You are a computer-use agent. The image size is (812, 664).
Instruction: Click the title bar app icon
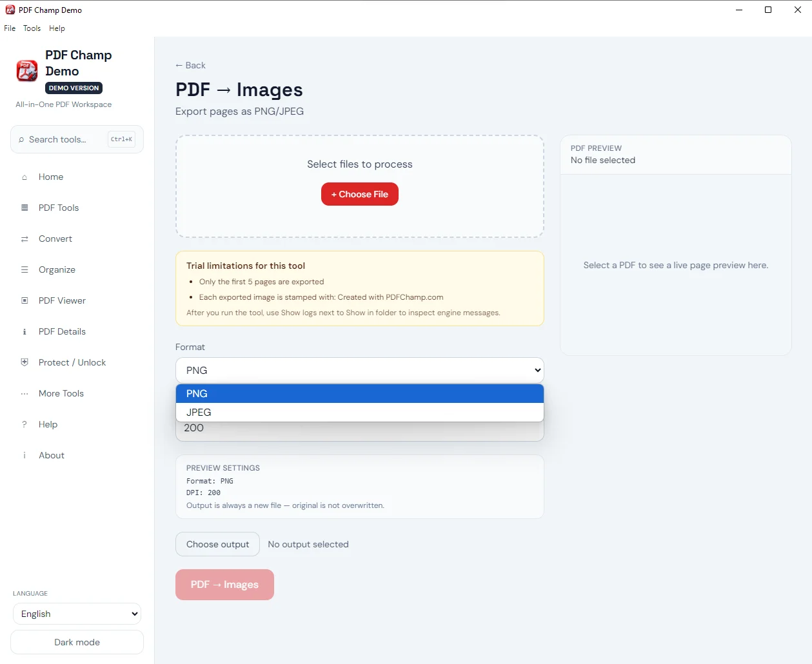(x=10, y=10)
